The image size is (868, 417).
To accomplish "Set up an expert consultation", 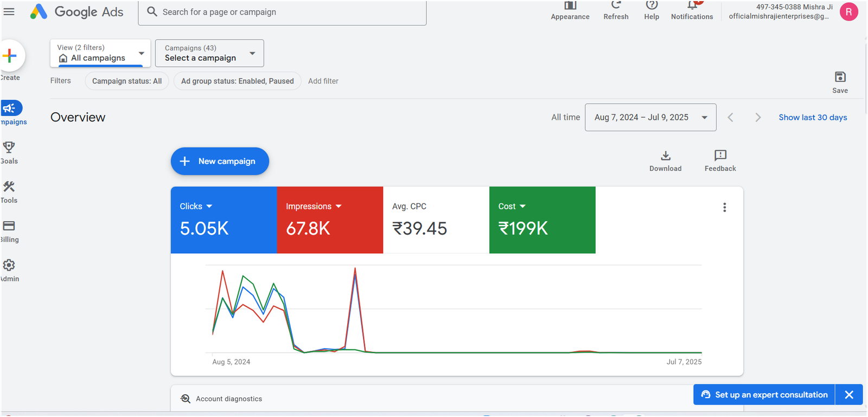I will click(x=764, y=395).
